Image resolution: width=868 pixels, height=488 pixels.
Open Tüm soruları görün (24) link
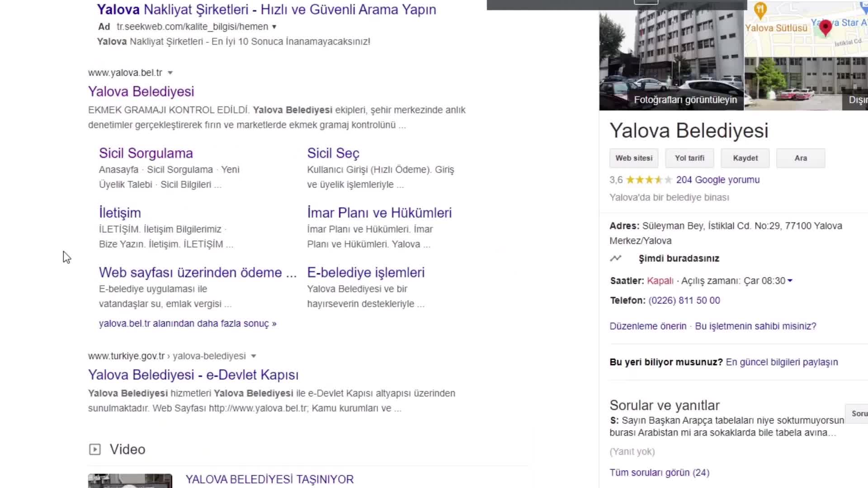click(660, 473)
